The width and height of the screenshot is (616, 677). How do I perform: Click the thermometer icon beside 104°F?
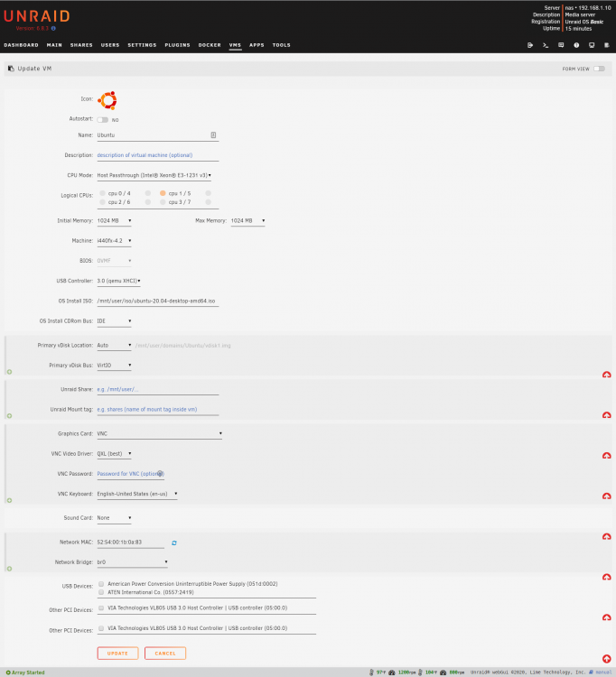(x=420, y=672)
